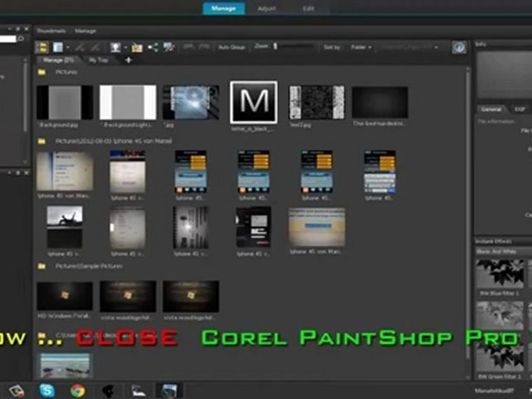This screenshot has width=532, height=399.
Task: Click the folder icon for iPhone 4S von Marcel
Action: [x=42, y=141]
